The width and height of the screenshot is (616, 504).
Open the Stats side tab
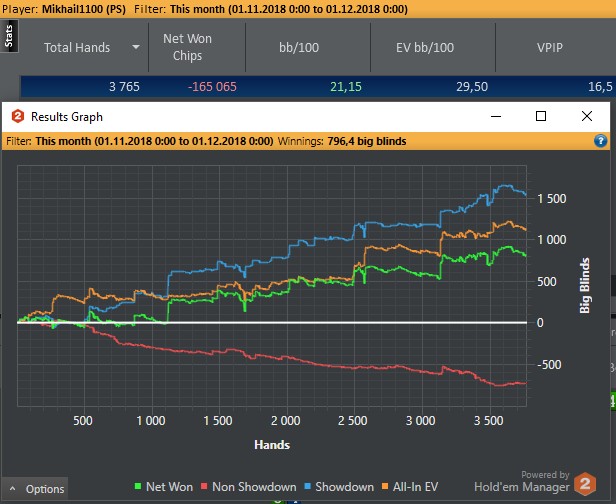(x=9, y=36)
